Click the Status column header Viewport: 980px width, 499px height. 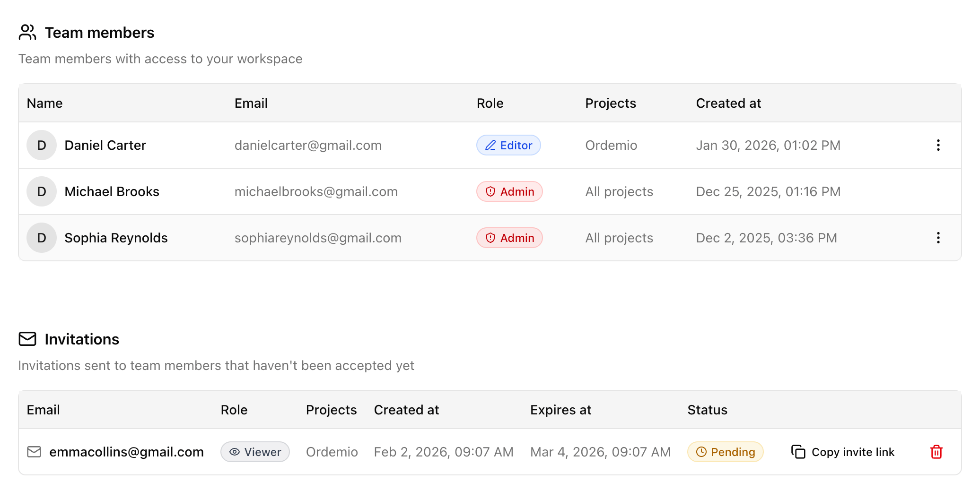707,410
